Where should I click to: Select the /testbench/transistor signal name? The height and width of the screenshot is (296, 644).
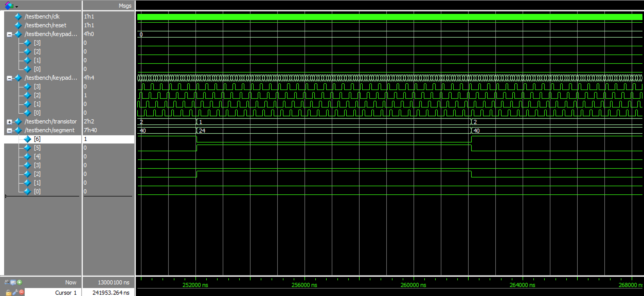coord(51,121)
